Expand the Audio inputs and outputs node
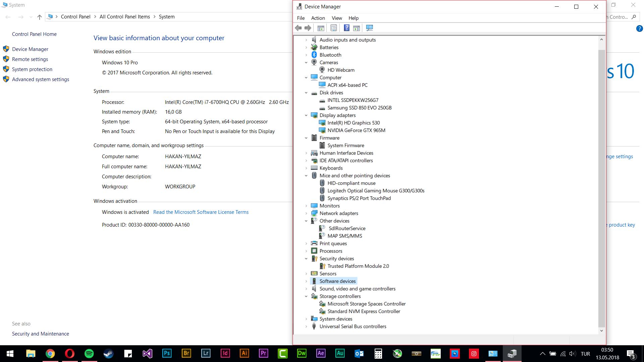This screenshot has width=644, height=362. point(306,40)
